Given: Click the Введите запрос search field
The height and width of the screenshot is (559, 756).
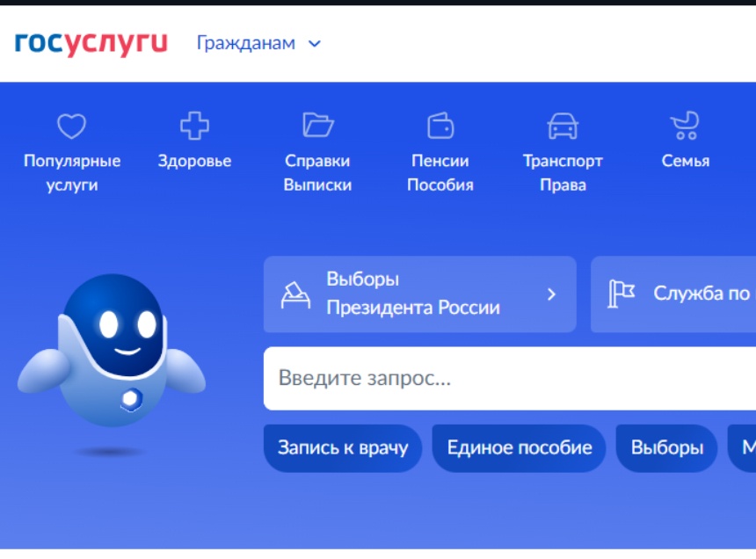Looking at the screenshot, I should (x=510, y=379).
